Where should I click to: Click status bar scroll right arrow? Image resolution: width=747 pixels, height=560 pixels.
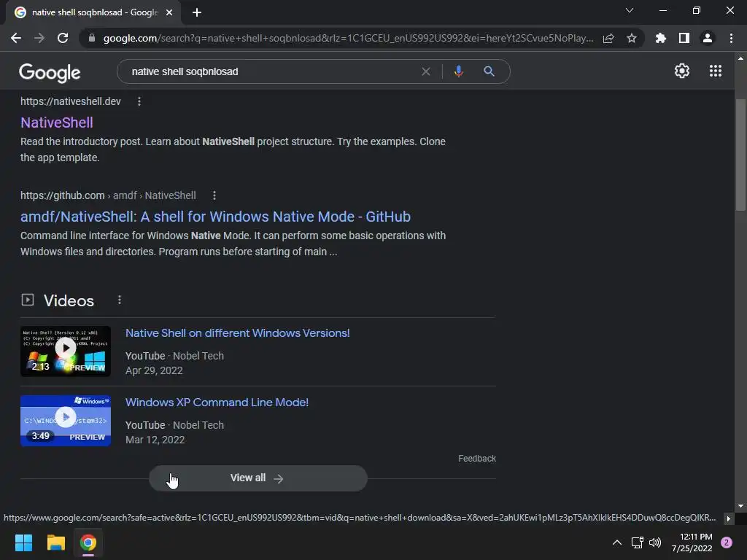coord(729,518)
